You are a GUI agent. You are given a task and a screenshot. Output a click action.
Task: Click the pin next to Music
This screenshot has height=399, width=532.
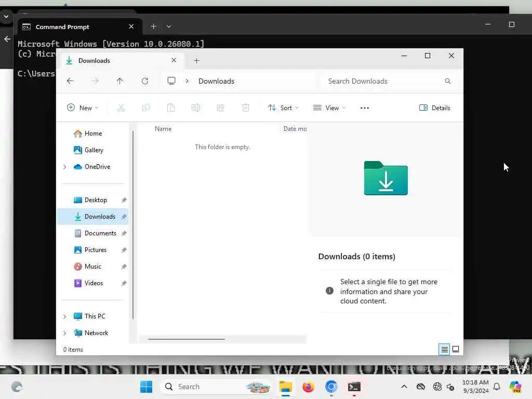coord(124,267)
